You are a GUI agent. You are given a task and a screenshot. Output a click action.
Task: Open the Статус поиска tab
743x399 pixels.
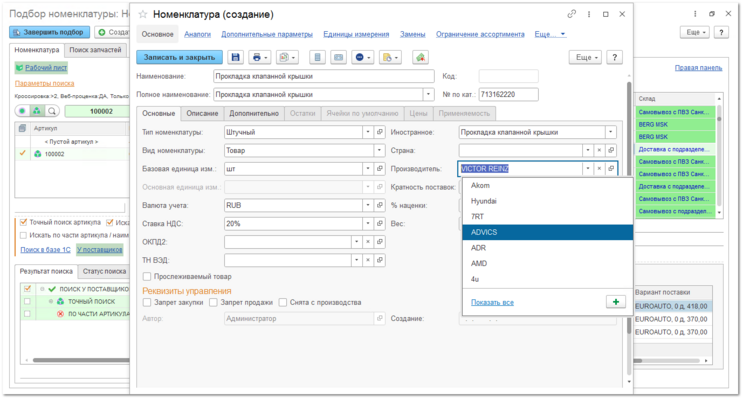pos(104,271)
